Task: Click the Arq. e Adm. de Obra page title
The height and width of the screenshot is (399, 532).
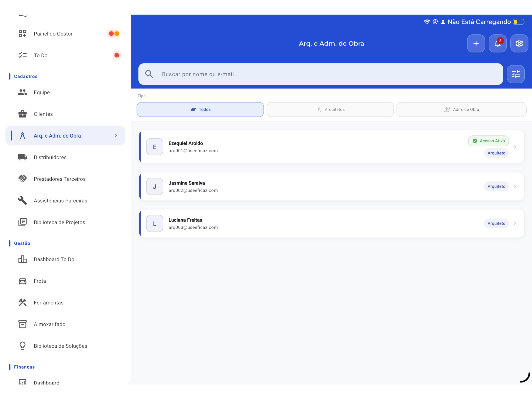Action: point(331,44)
